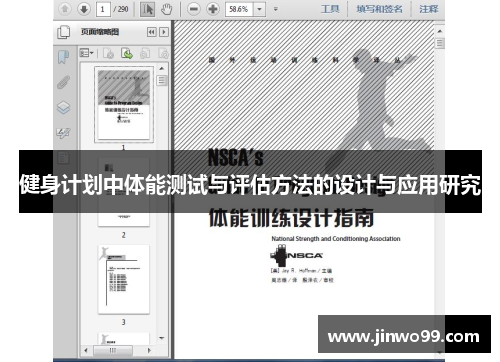Click the 体能训练设计指南 book title
This screenshot has width=500, height=362.
pyautogui.click(x=292, y=218)
